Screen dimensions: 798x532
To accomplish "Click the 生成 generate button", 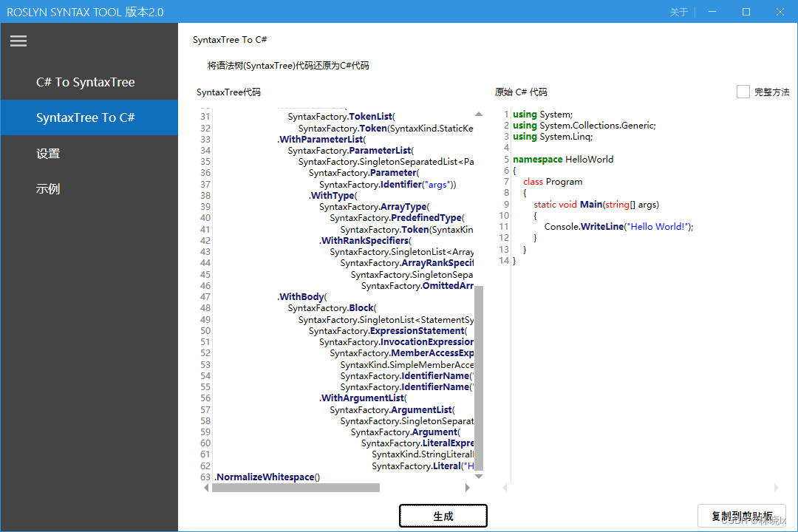I will pyautogui.click(x=443, y=516).
